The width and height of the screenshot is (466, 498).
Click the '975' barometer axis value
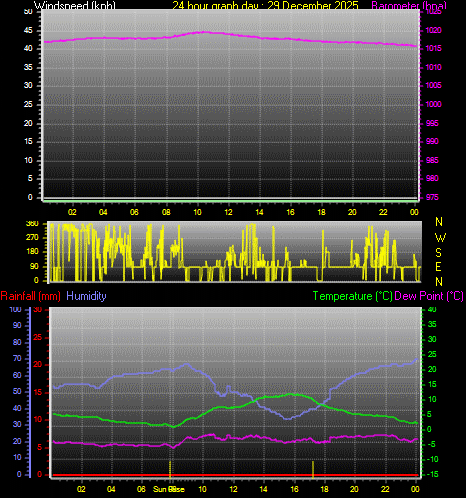[432, 197]
